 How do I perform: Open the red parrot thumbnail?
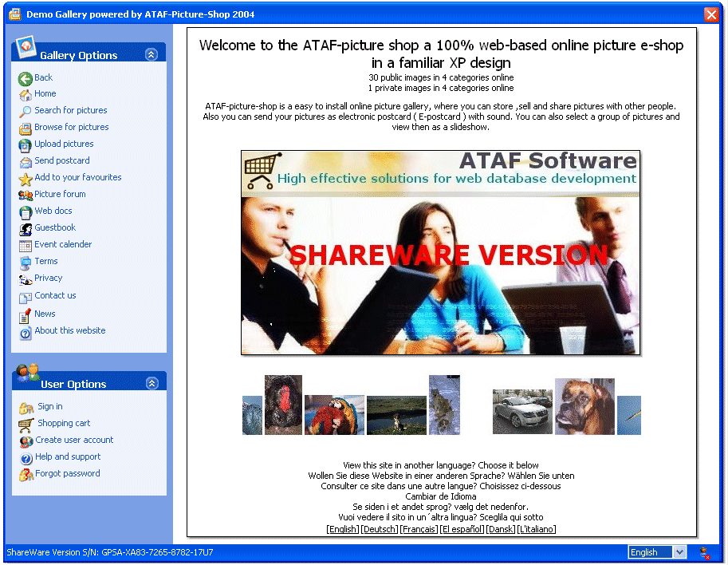[x=334, y=415]
